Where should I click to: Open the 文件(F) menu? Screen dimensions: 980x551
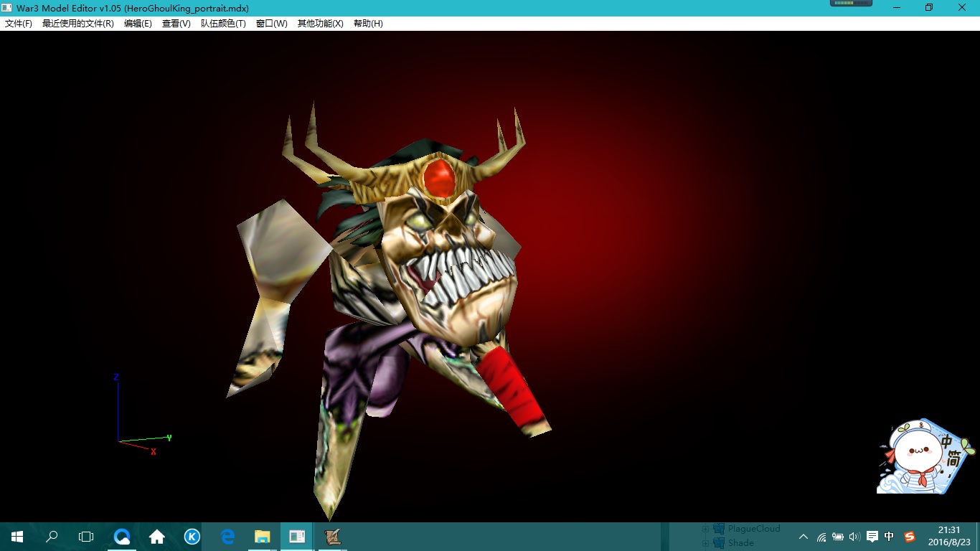pyautogui.click(x=19, y=24)
